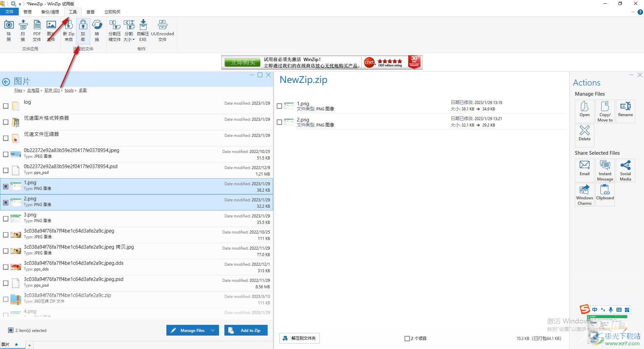Check the 3.png checkbox
644x349 pixels.
click(x=6, y=218)
